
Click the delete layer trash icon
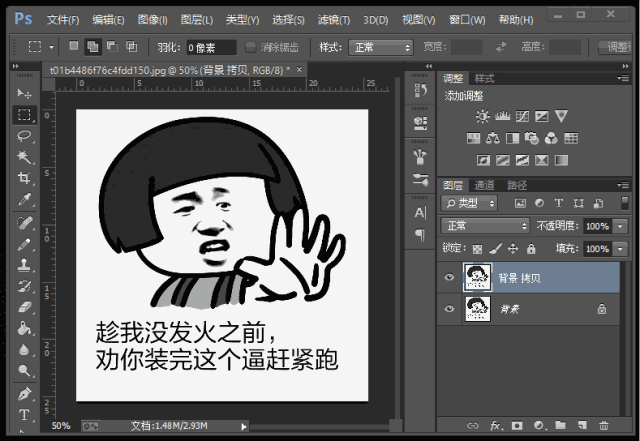604,426
